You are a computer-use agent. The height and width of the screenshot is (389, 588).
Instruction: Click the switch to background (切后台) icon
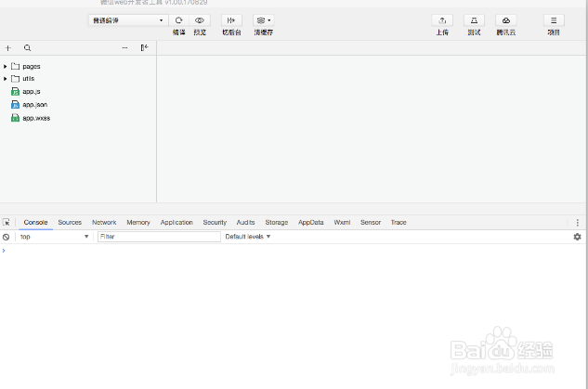pos(231,20)
